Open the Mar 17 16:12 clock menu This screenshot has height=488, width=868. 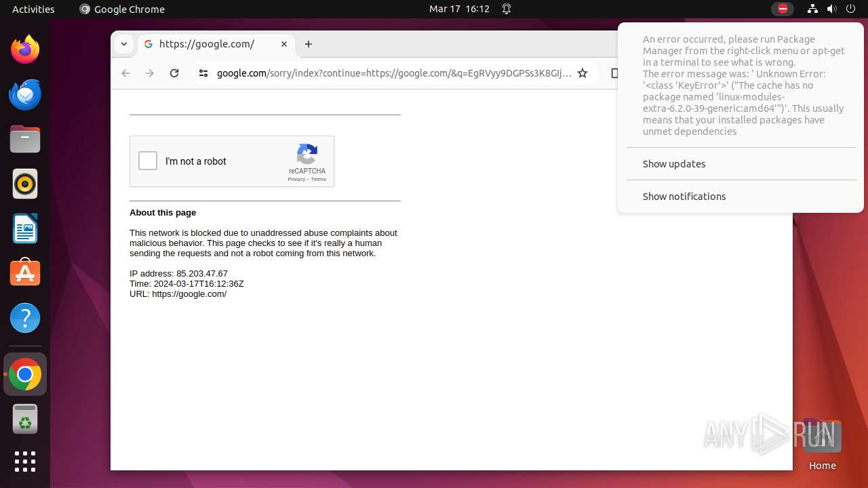459,9
